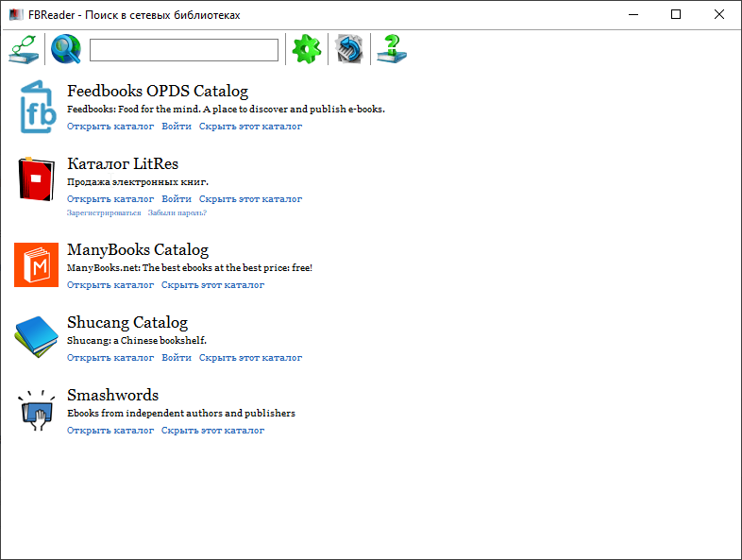Open ManyBooks via Открыть каталог
Viewport: 742px width, 560px height.
point(110,285)
